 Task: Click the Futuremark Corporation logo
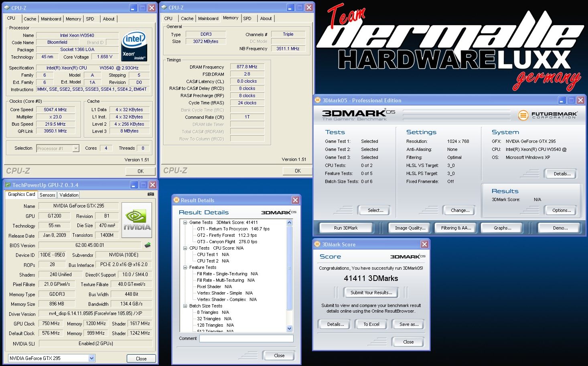point(548,115)
